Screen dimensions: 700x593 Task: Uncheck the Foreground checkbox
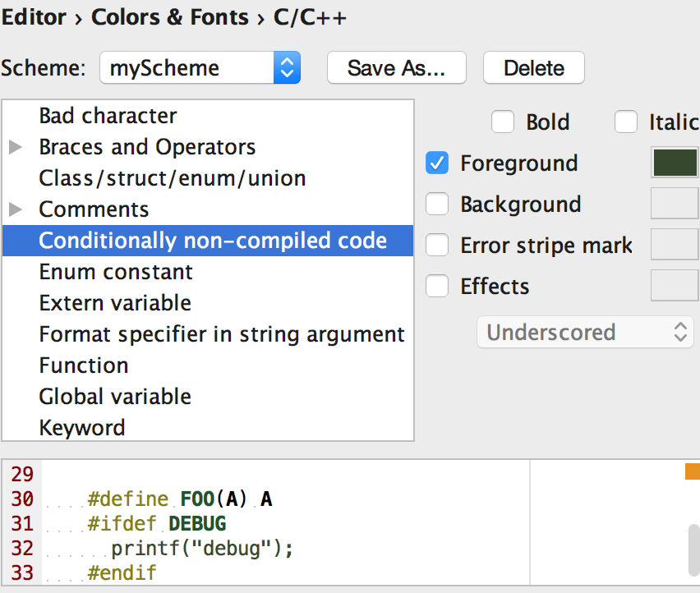437,163
